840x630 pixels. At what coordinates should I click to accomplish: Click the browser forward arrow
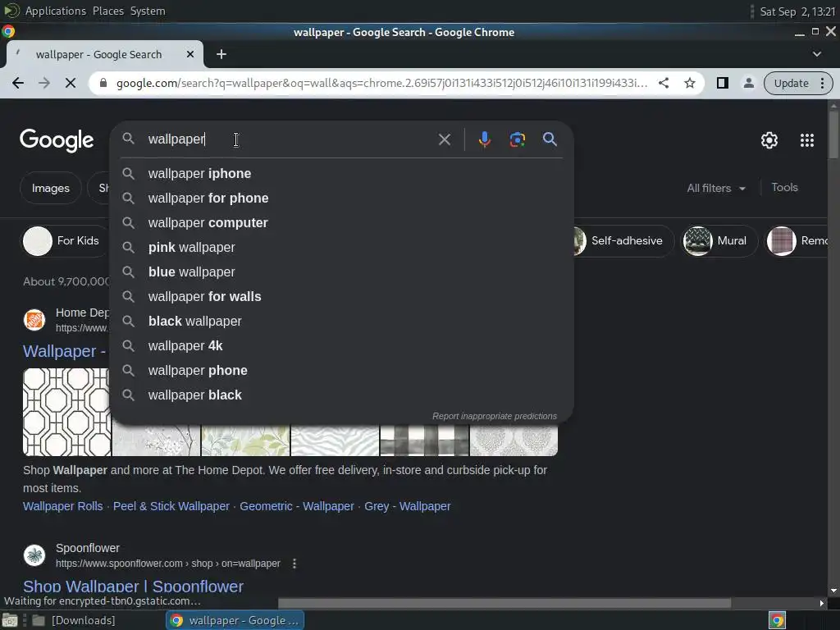click(44, 83)
